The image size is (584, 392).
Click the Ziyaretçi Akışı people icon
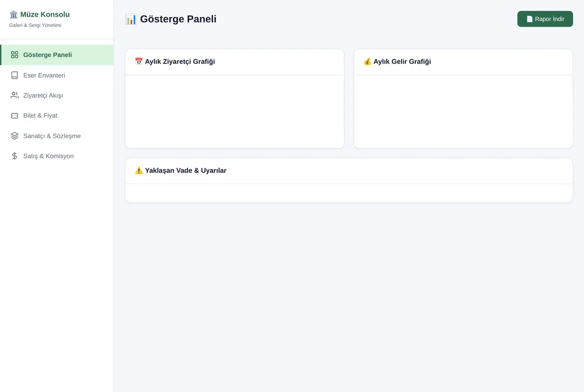[x=15, y=95]
